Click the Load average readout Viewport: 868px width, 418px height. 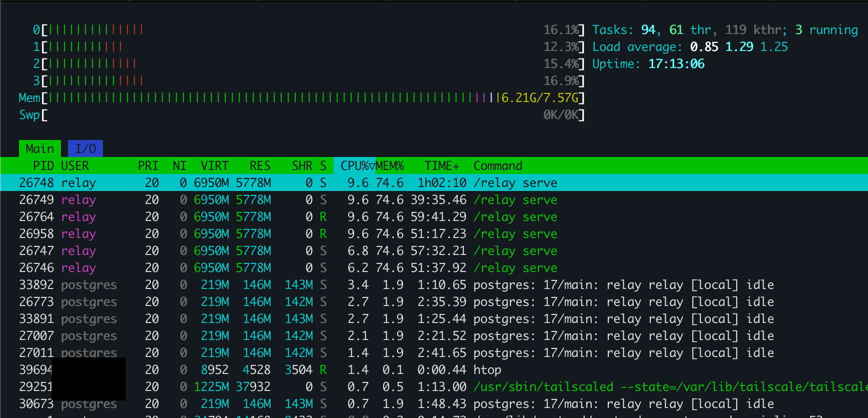pos(690,46)
